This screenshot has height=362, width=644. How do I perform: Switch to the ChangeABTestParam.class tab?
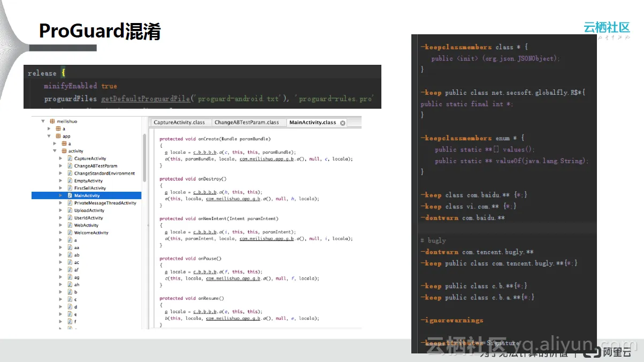[247, 123]
